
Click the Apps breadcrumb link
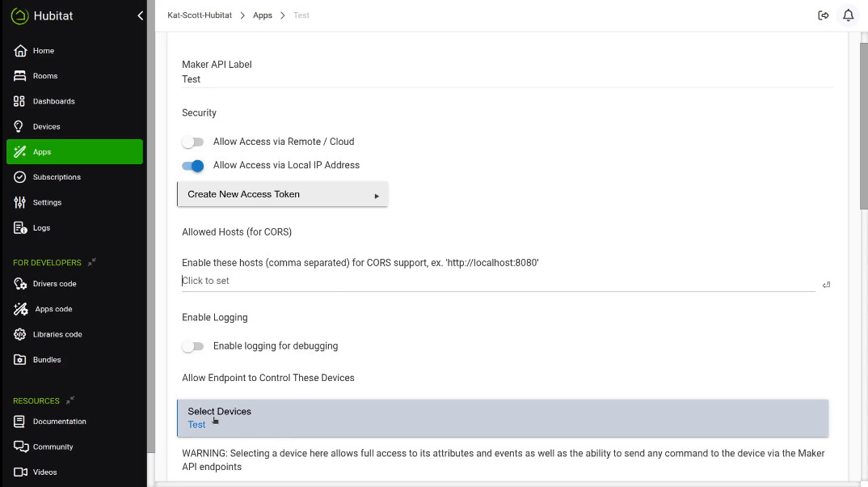[x=262, y=15]
